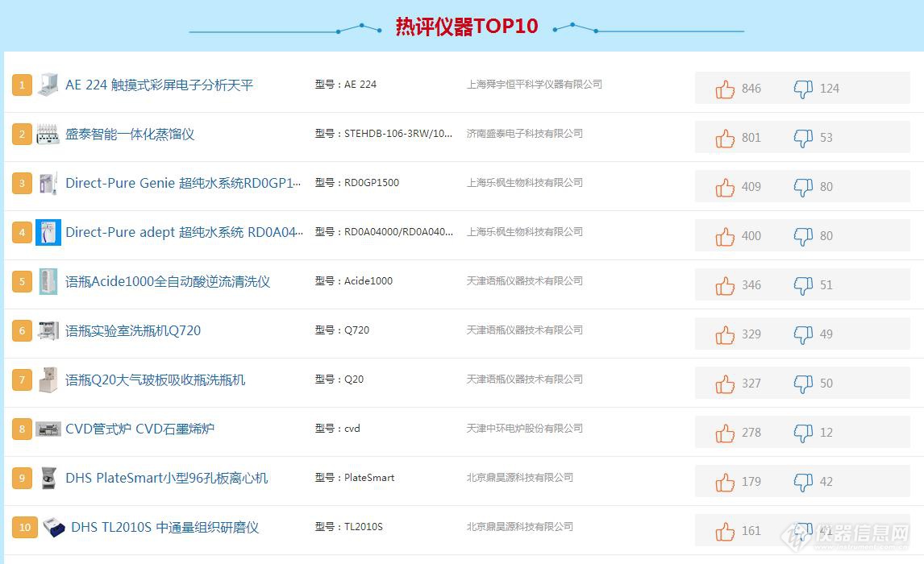Screen dimensions: 924x564
Task: Visit 上海舜宇恒平科学仪器有限公司 company page
Action: [534, 84]
